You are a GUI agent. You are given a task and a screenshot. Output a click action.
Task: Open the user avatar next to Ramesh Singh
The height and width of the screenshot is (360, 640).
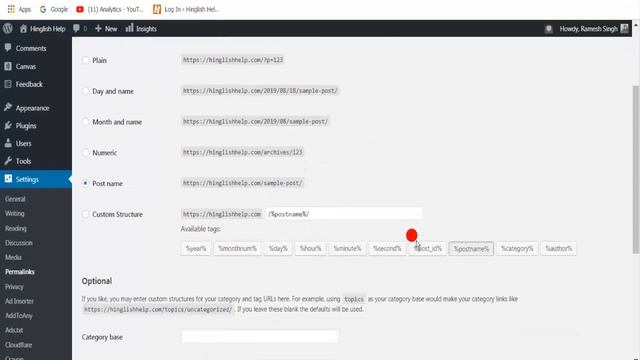coord(624,29)
